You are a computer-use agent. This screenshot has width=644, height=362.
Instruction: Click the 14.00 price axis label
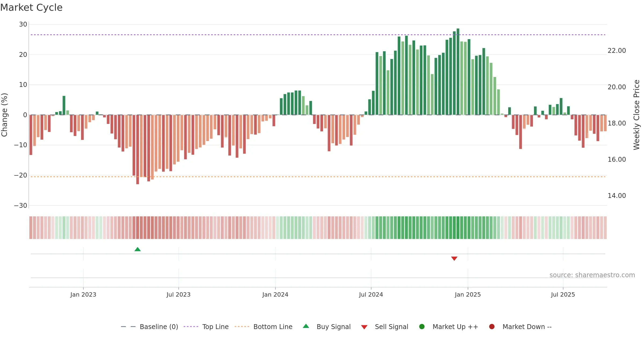(x=617, y=196)
